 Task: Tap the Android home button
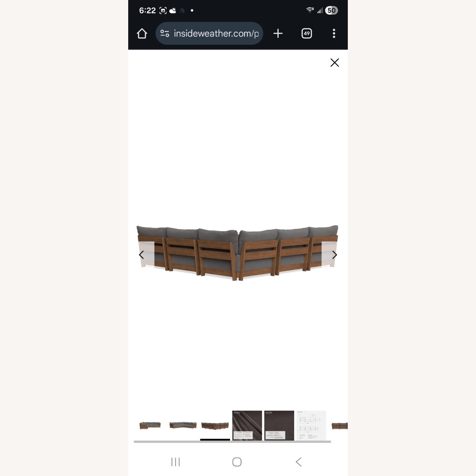point(237,462)
